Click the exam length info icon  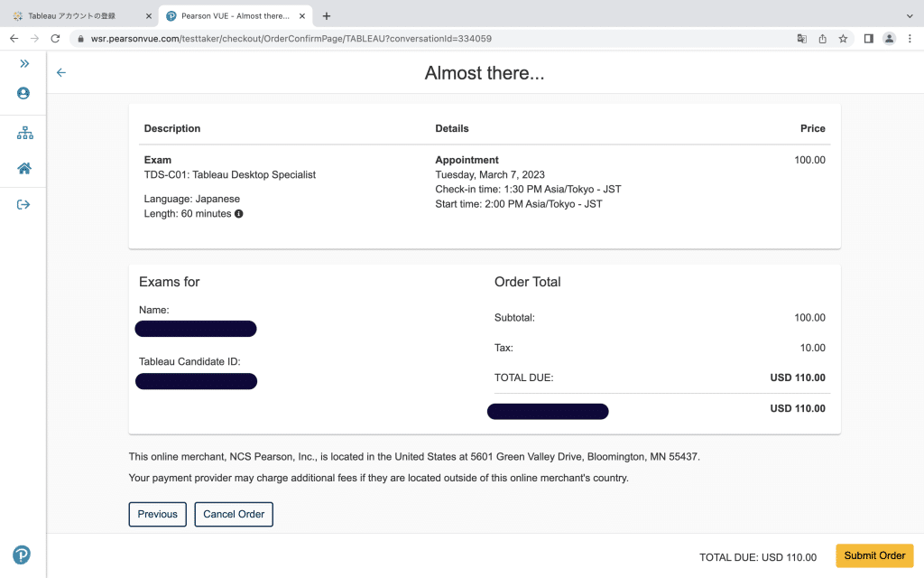[x=239, y=214]
